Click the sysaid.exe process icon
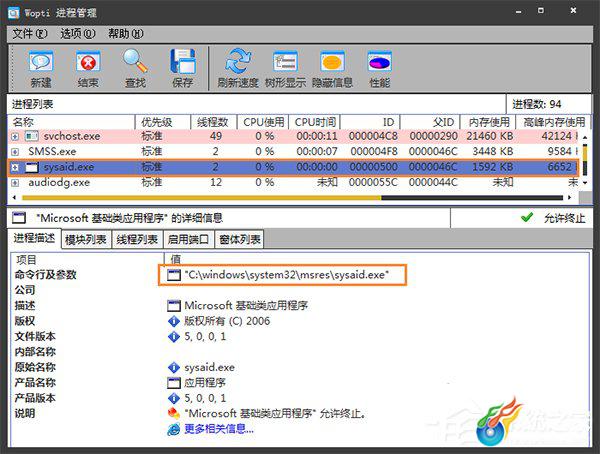 click(x=32, y=167)
